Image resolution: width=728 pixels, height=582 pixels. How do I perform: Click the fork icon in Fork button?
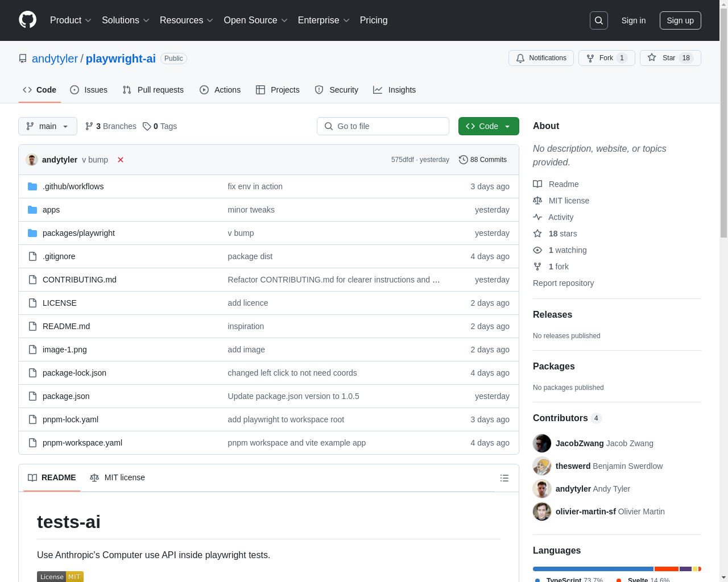click(x=590, y=58)
